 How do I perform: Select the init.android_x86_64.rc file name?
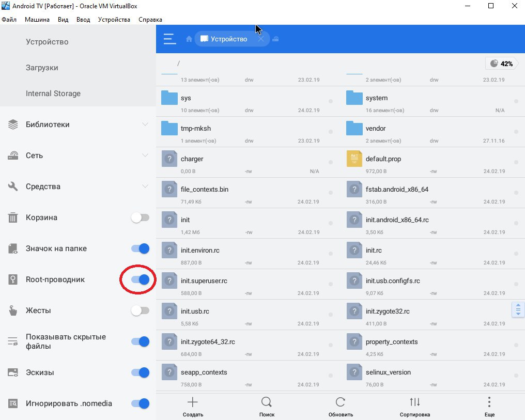[397, 220]
